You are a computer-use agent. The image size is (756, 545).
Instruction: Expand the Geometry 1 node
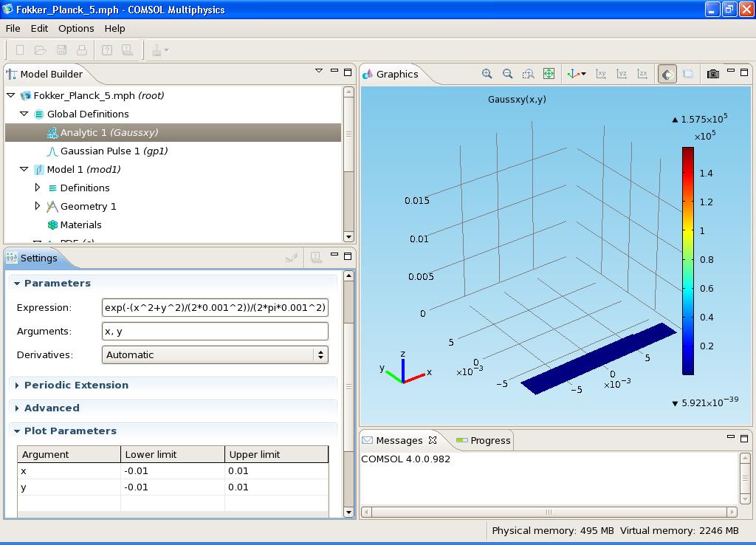coord(38,206)
